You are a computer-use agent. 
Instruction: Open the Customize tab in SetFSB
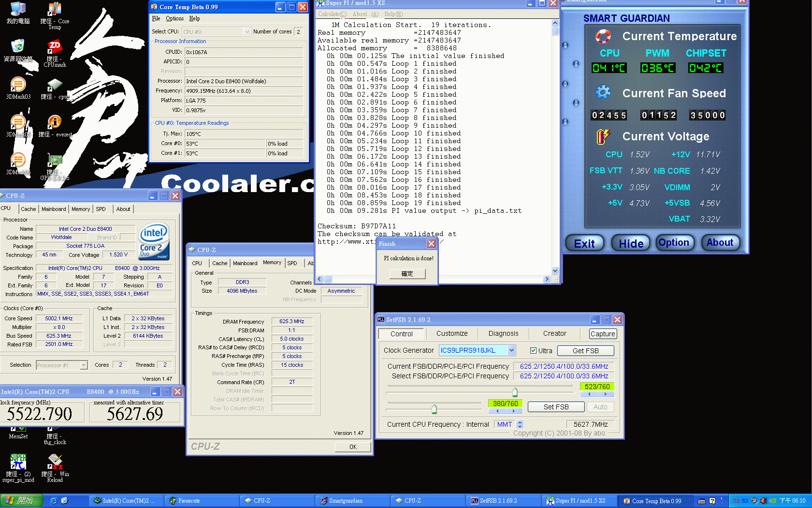(x=452, y=333)
